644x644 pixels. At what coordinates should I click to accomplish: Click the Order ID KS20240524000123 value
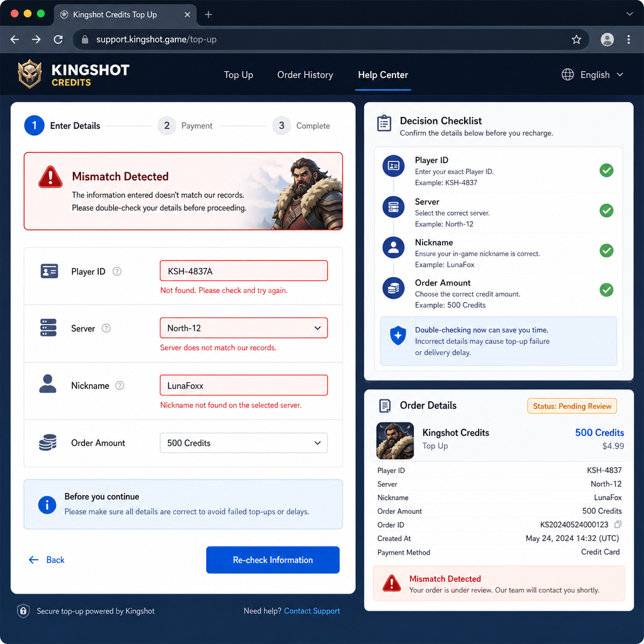point(574,525)
